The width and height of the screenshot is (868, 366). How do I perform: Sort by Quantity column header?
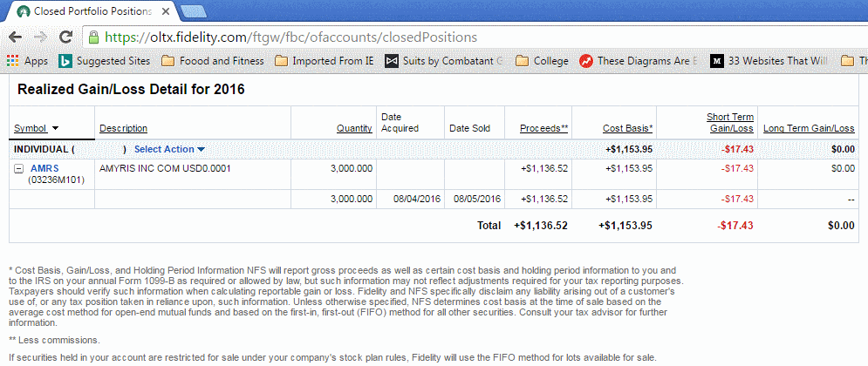pos(354,128)
